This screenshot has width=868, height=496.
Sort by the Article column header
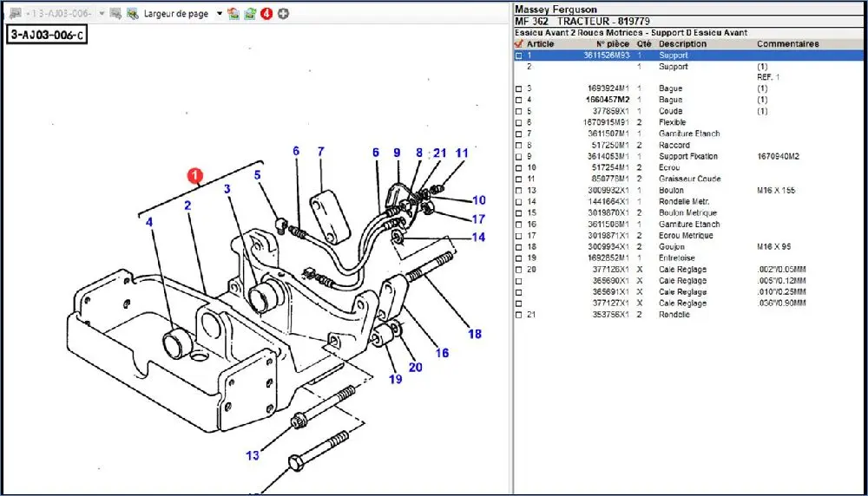[x=540, y=43]
